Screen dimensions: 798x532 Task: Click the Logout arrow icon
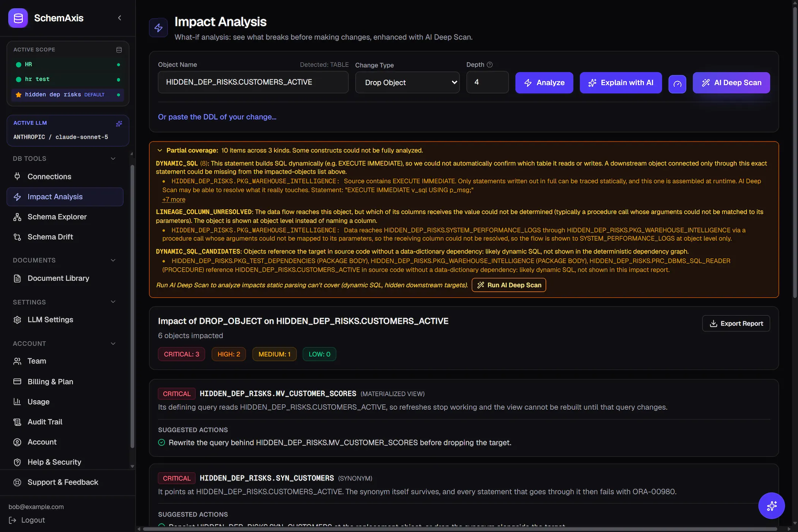click(x=12, y=520)
